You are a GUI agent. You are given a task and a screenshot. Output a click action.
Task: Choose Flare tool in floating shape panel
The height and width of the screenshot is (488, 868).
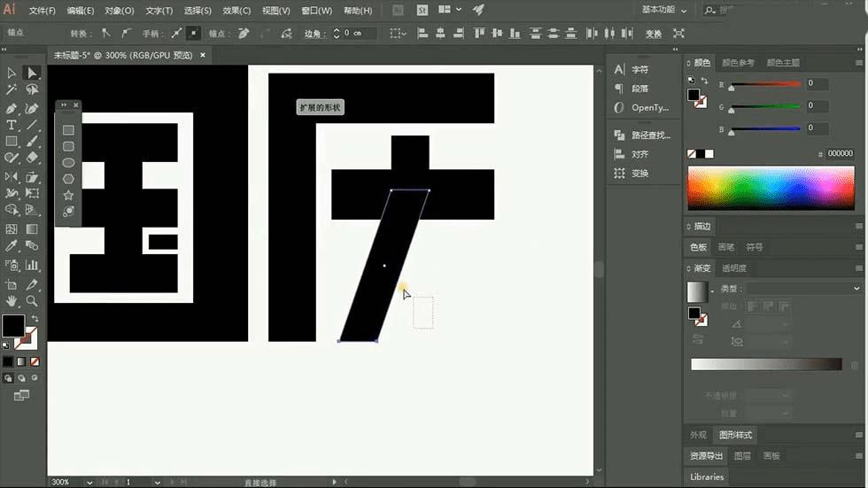click(x=68, y=212)
